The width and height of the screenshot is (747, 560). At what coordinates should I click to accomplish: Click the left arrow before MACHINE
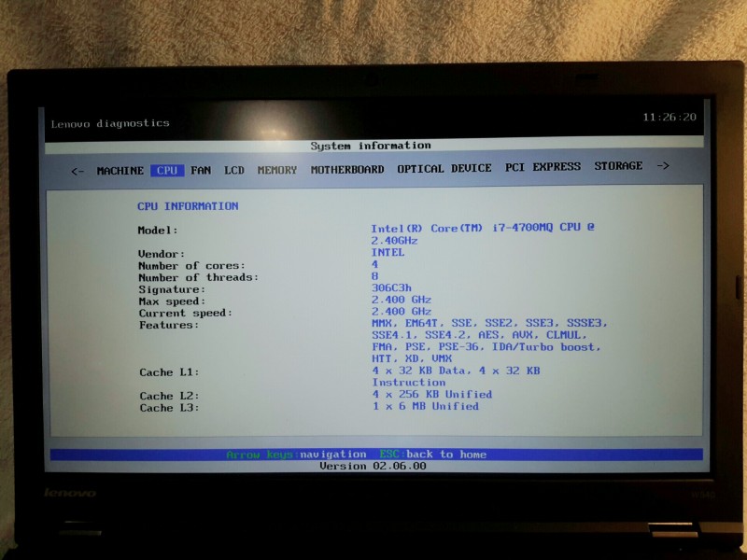(78, 171)
